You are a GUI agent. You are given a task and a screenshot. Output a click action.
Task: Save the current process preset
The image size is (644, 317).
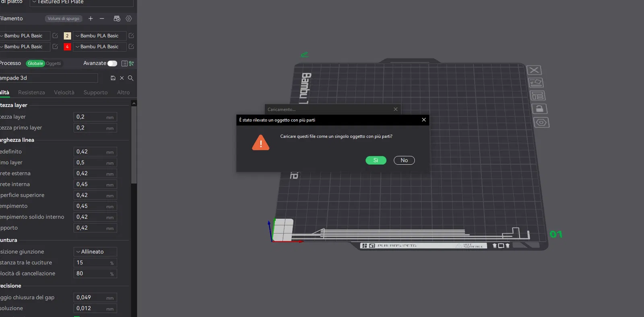(x=113, y=78)
